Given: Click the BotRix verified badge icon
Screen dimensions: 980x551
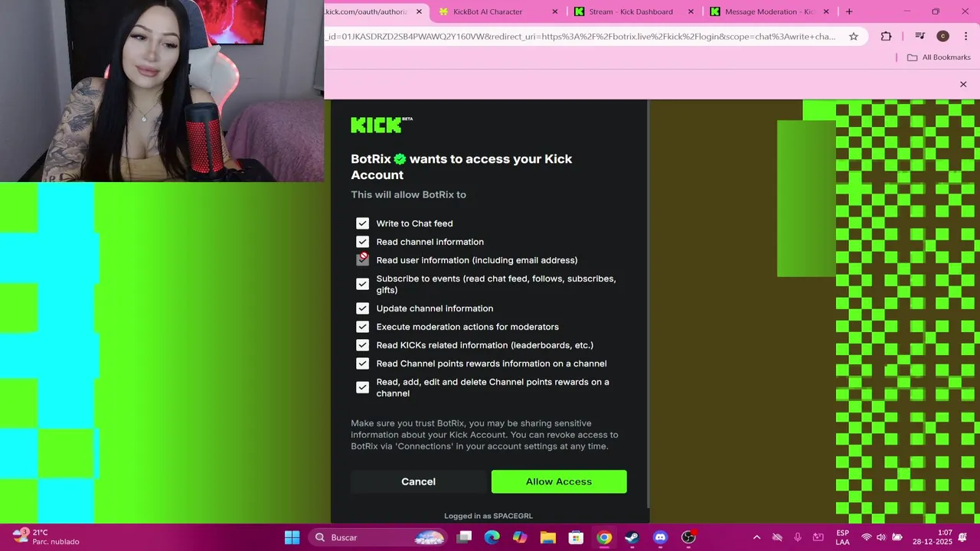Looking at the screenshot, I should click(x=400, y=159).
